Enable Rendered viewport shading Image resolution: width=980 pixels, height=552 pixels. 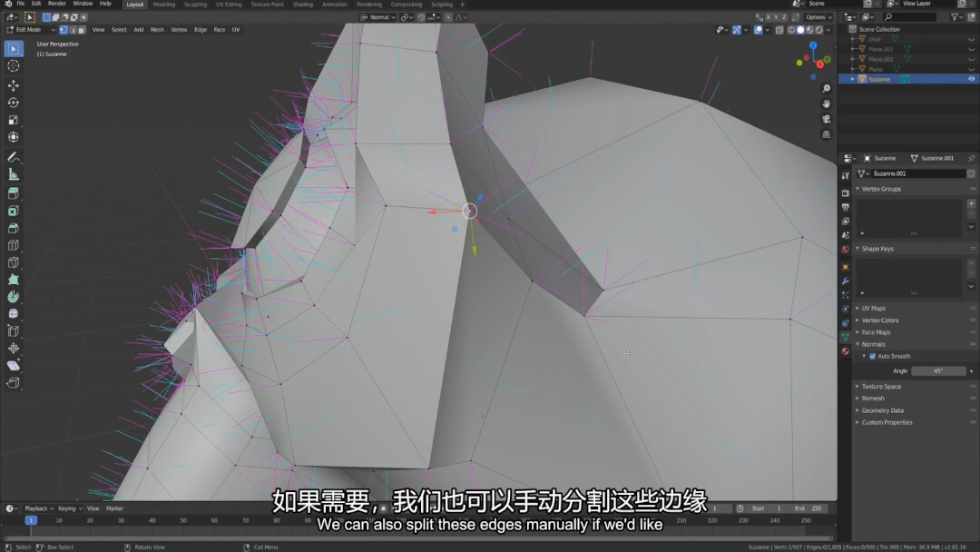[819, 29]
